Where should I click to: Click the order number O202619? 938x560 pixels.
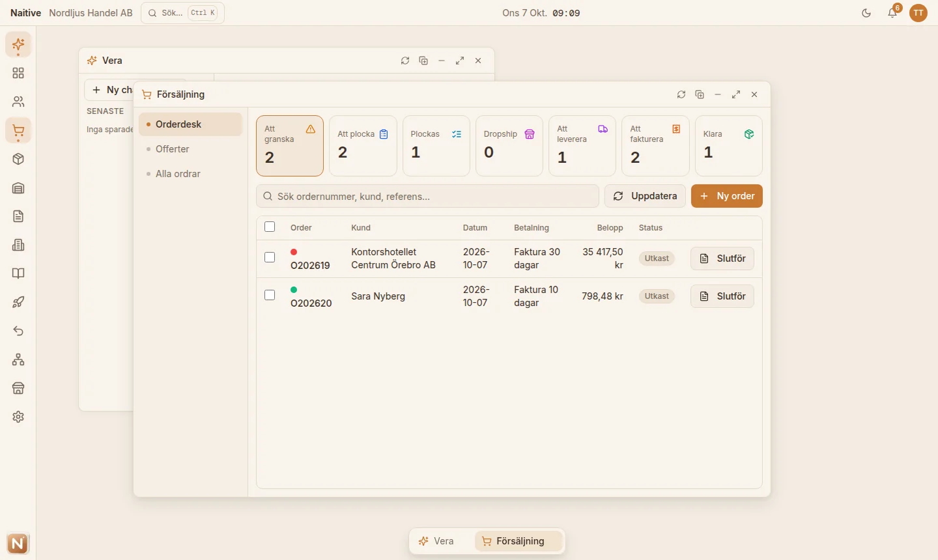[310, 266]
